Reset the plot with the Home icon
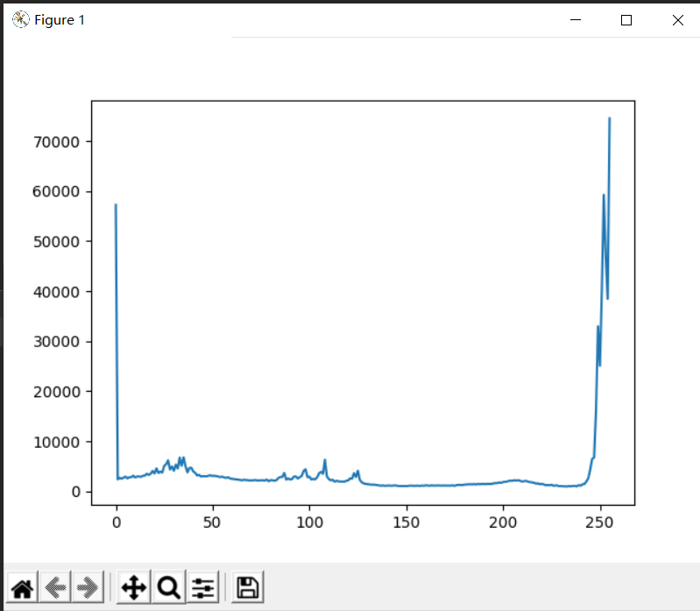 coord(22,587)
